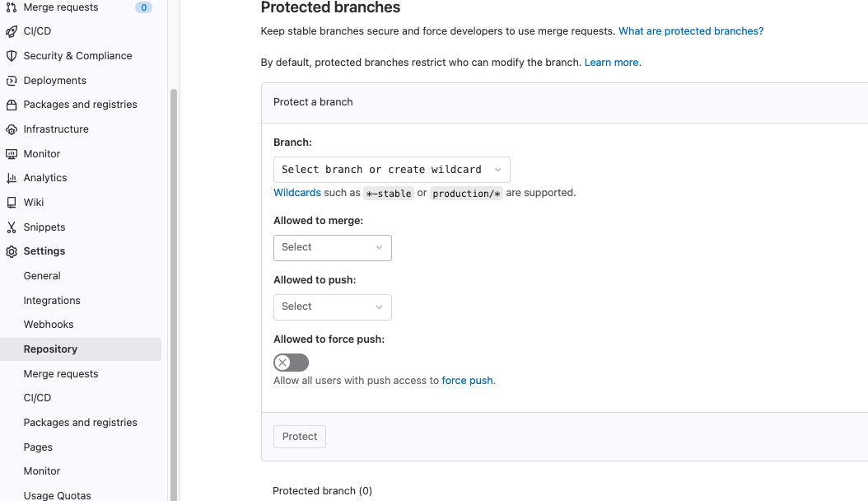
Task: Open the Wiki book icon
Action: [14, 202]
